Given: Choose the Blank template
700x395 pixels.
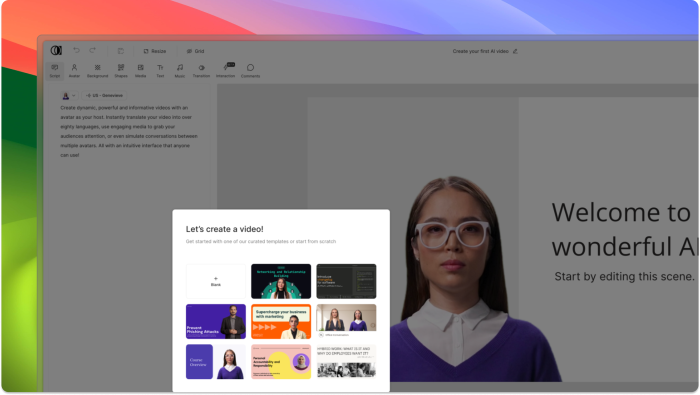Looking at the screenshot, I should [216, 281].
